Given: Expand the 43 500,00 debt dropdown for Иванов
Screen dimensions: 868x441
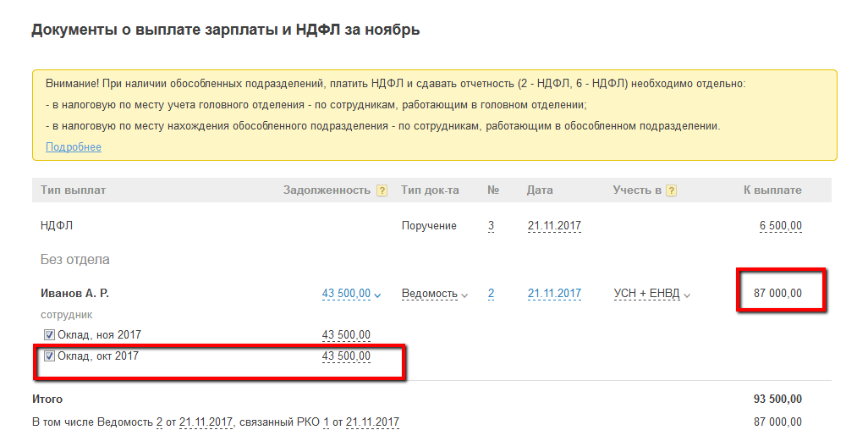Looking at the screenshot, I should pyautogui.click(x=351, y=294).
